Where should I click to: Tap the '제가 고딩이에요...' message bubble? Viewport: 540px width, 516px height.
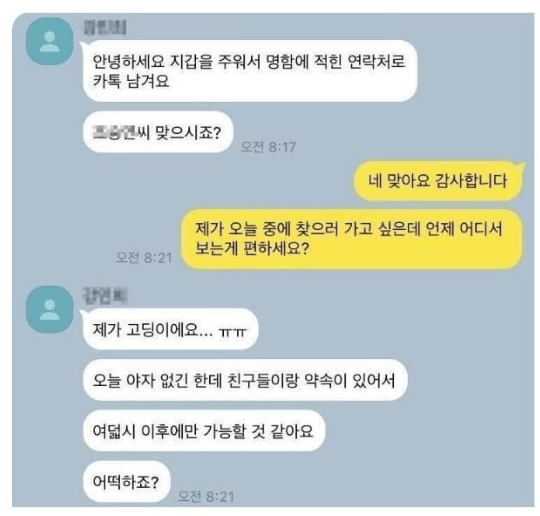(170, 329)
